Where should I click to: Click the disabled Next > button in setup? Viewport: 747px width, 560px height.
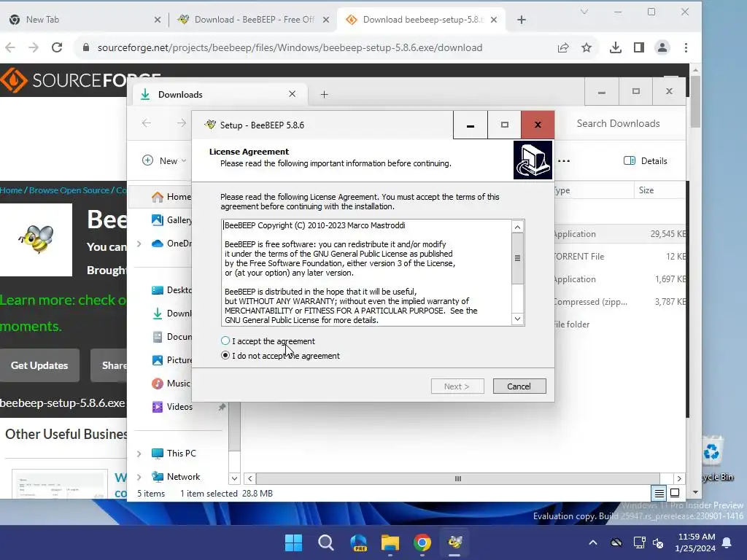(457, 386)
